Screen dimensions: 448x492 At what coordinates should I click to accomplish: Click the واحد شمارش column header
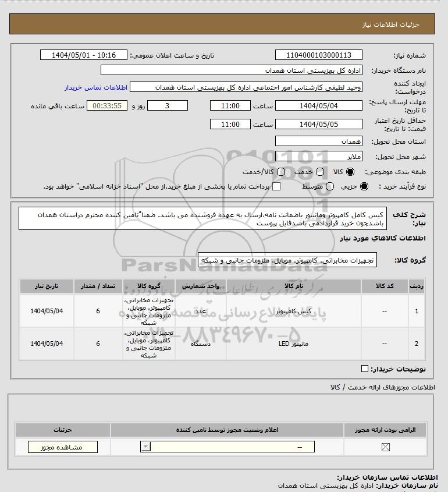[201, 286]
